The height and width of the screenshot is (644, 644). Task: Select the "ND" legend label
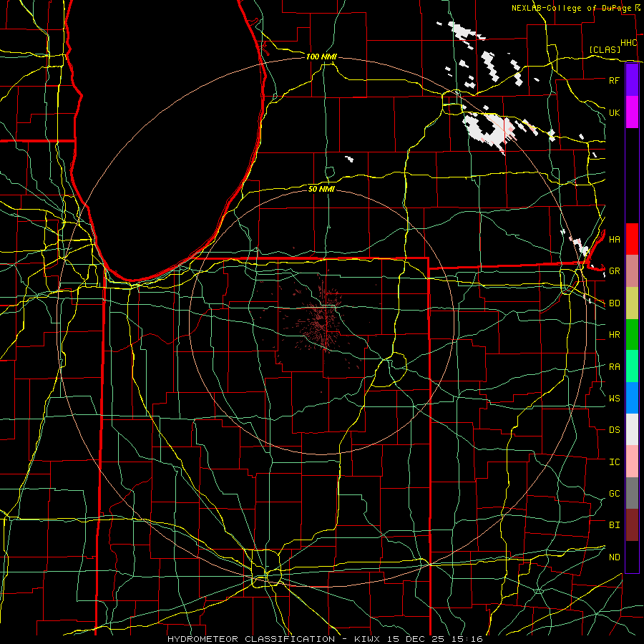tap(614, 557)
